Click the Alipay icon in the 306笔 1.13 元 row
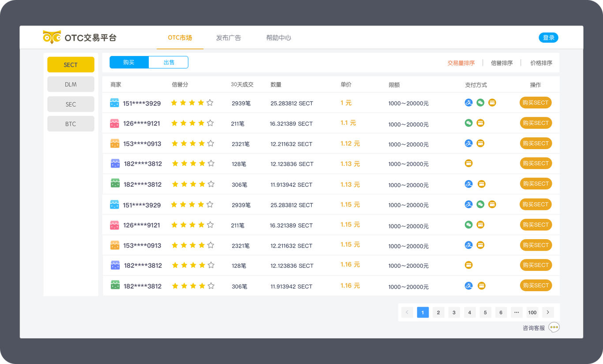 [x=469, y=184]
